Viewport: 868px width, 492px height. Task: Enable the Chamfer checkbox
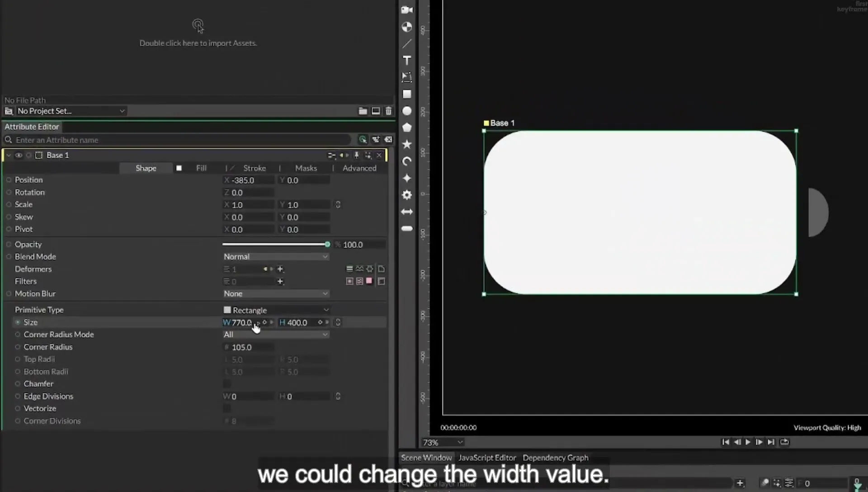point(227,384)
